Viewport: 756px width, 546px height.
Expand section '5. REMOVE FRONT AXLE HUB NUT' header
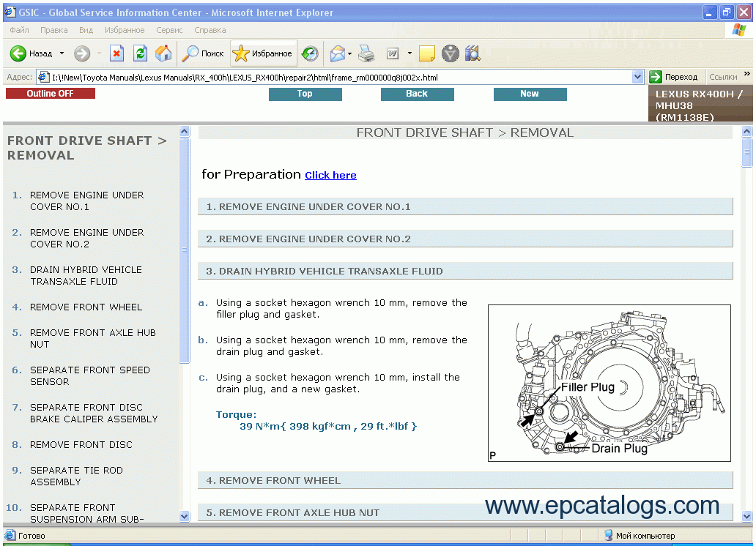click(x=465, y=512)
